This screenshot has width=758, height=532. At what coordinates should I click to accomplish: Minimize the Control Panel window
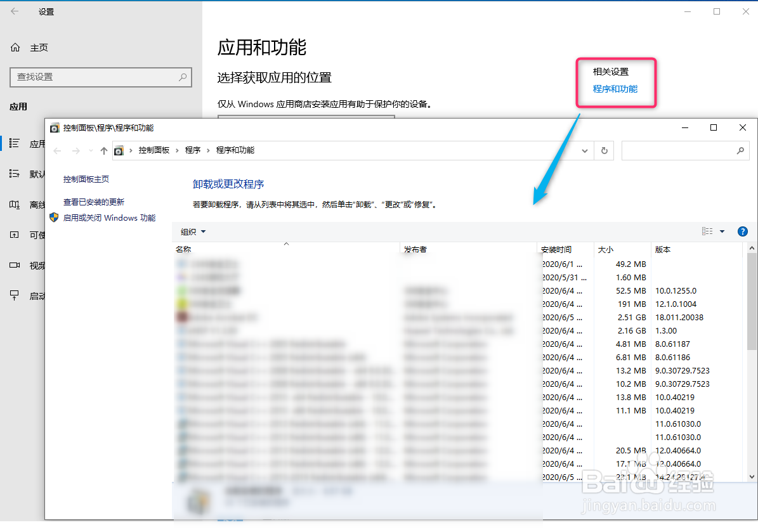pos(684,127)
